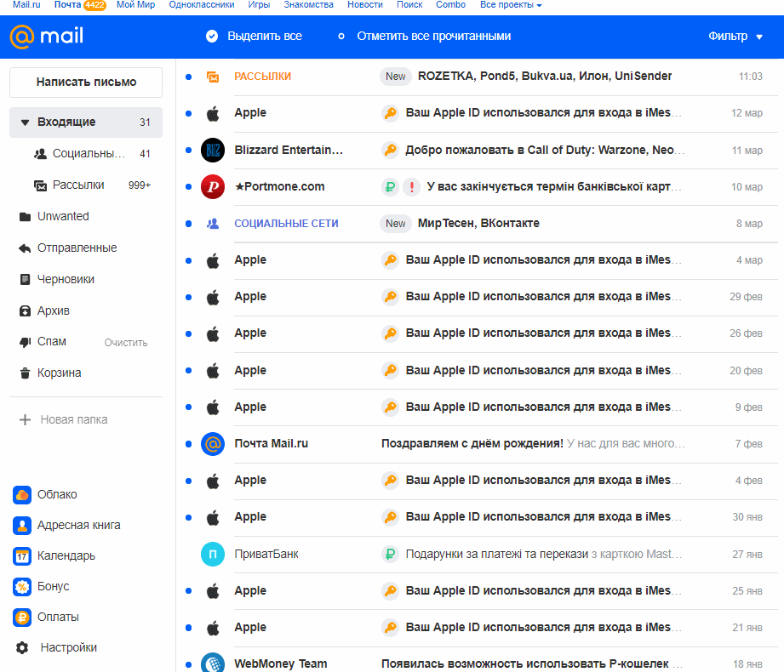The width and height of the screenshot is (784, 672).
Task: Click the Черновики drafts icon
Action: pos(25,279)
